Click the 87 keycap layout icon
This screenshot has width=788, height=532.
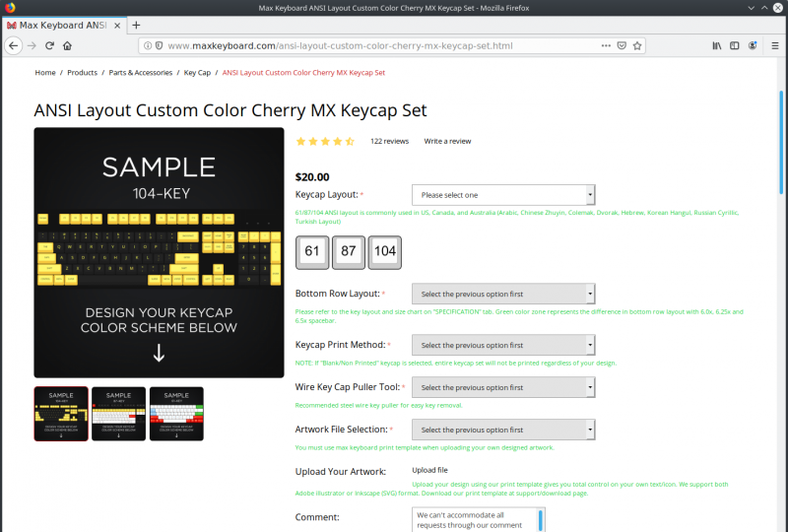(x=349, y=252)
